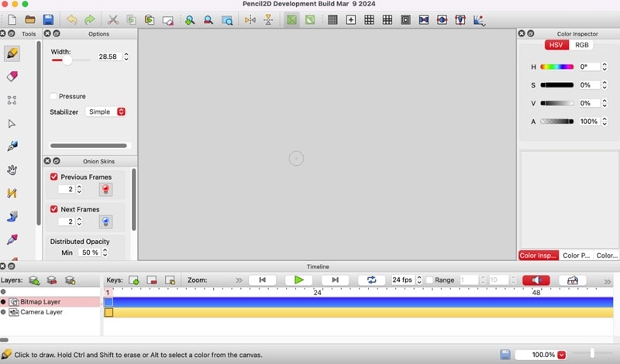Viewport: 620px width, 364px height.
Task: Save project with the floppy disk toolbar icon
Action: pos(48,20)
